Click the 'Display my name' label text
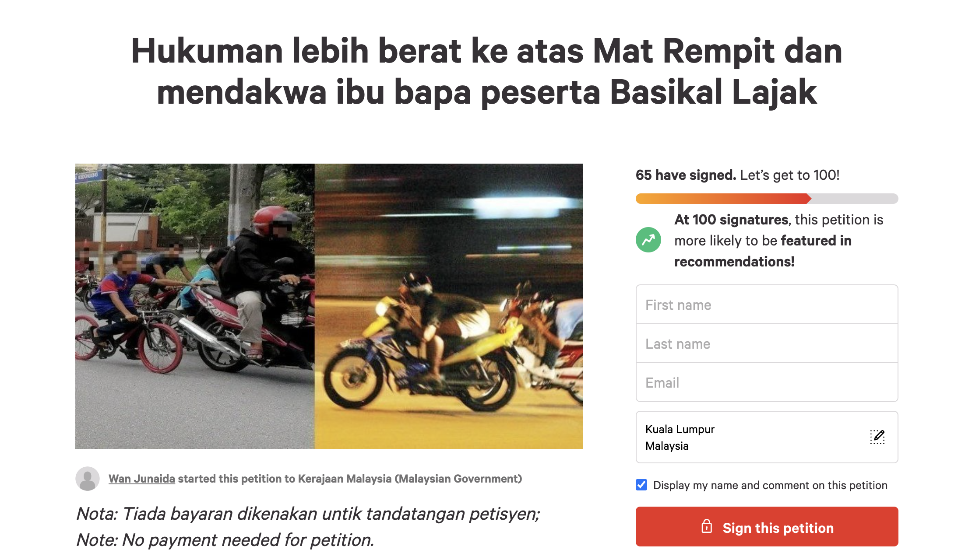This screenshot has width=979, height=560. pos(770,485)
